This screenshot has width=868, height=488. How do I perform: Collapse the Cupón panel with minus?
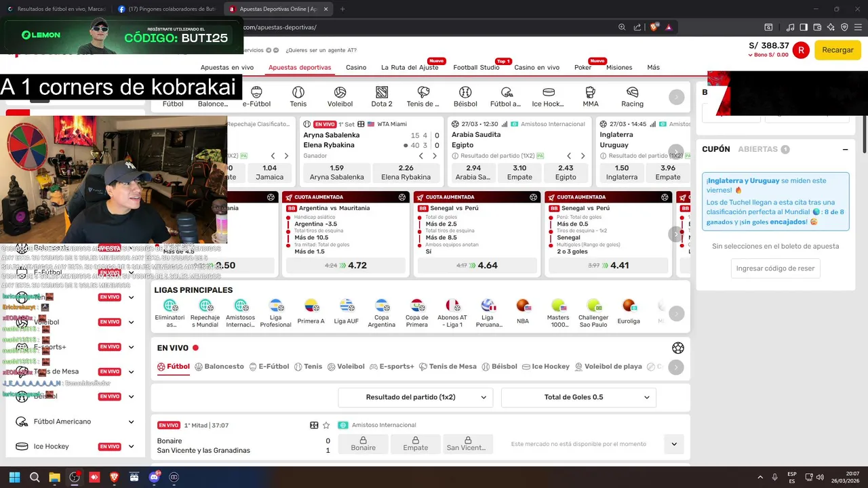click(x=846, y=149)
